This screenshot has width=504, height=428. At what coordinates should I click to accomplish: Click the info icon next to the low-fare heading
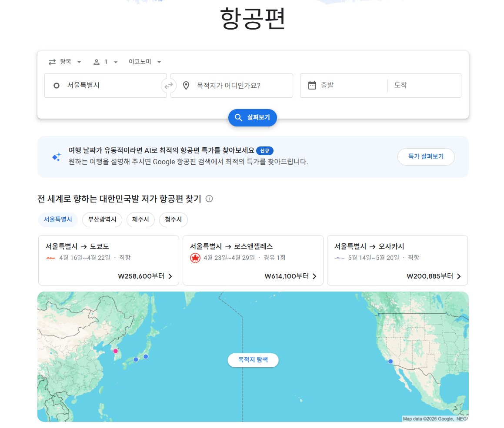click(x=209, y=199)
